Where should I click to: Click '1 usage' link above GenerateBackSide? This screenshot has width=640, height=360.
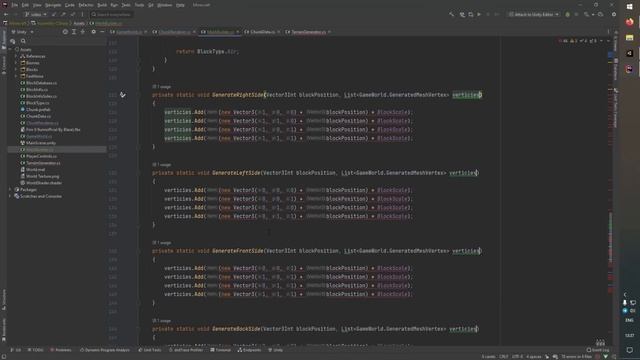(x=162, y=321)
